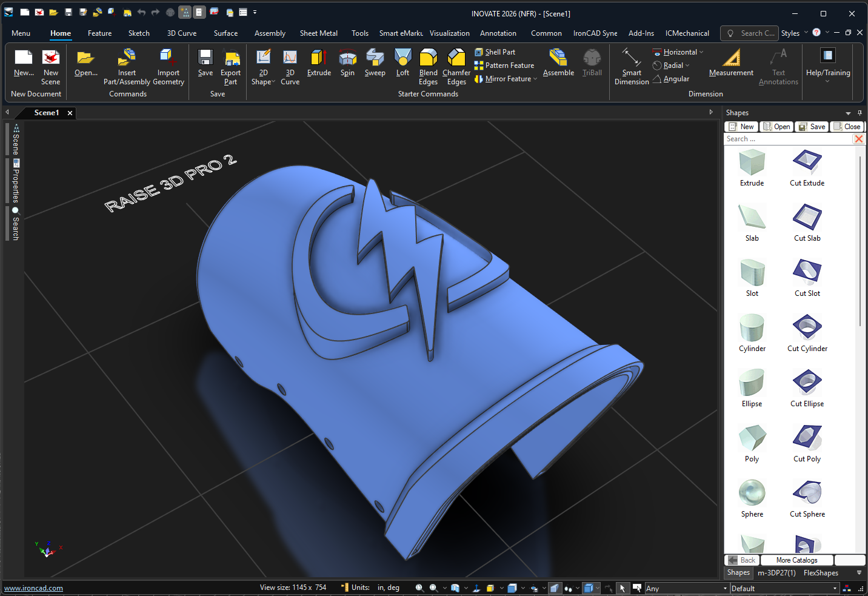Viewport: 868px width, 596px height.
Task: Click Save in the Shapes catalog panel
Action: (812, 127)
